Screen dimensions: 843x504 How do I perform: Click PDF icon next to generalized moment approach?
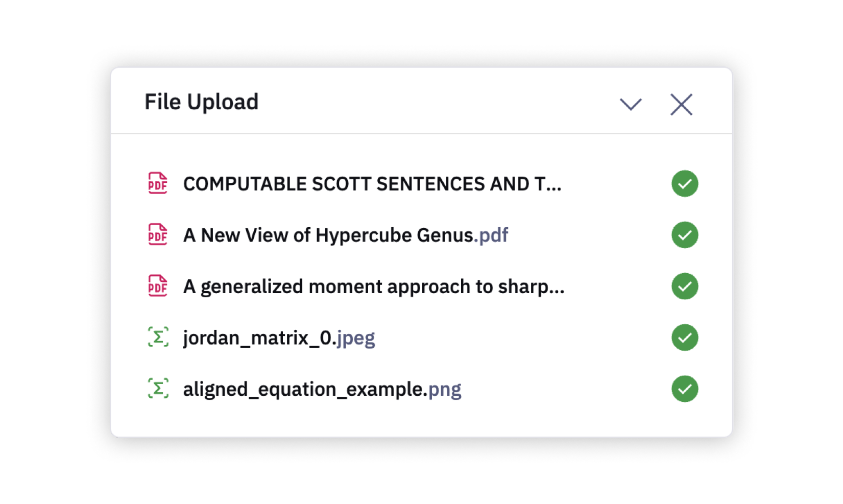click(x=157, y=286)
